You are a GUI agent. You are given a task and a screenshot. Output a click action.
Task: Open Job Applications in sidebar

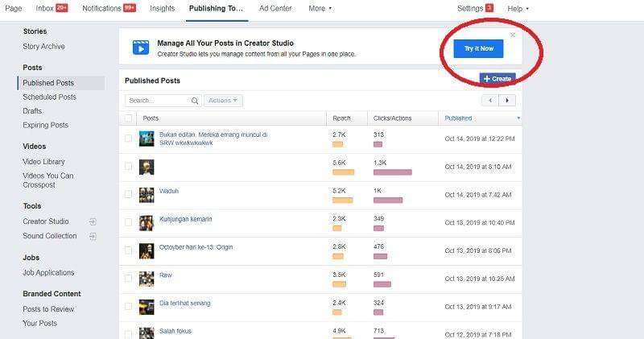point(48,272)
